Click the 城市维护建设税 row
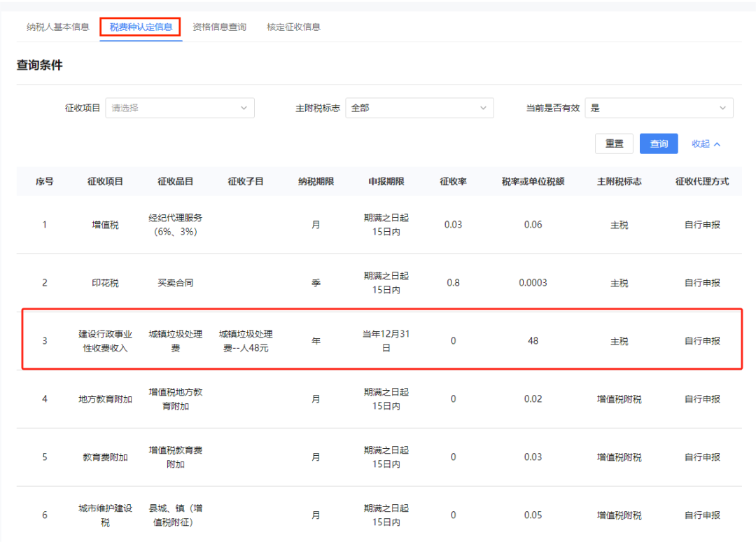This screenshot has width=756, height=542. pyautogui.click(x=378, y=515)
